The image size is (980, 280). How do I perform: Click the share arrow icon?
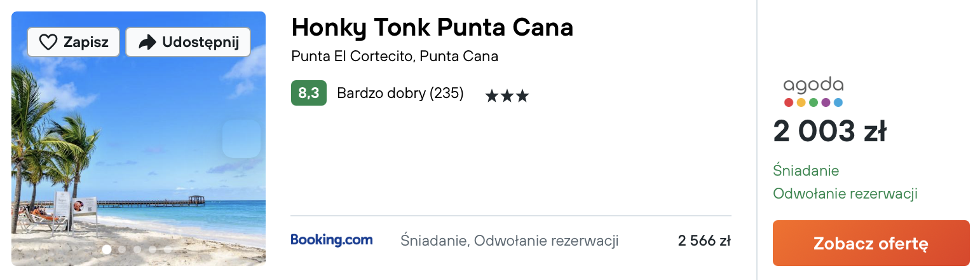(147, 42)
